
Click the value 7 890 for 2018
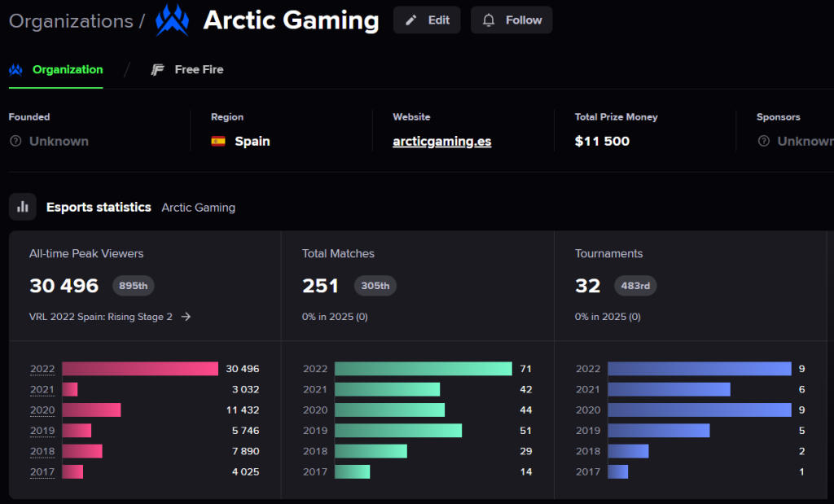[245, 451]
